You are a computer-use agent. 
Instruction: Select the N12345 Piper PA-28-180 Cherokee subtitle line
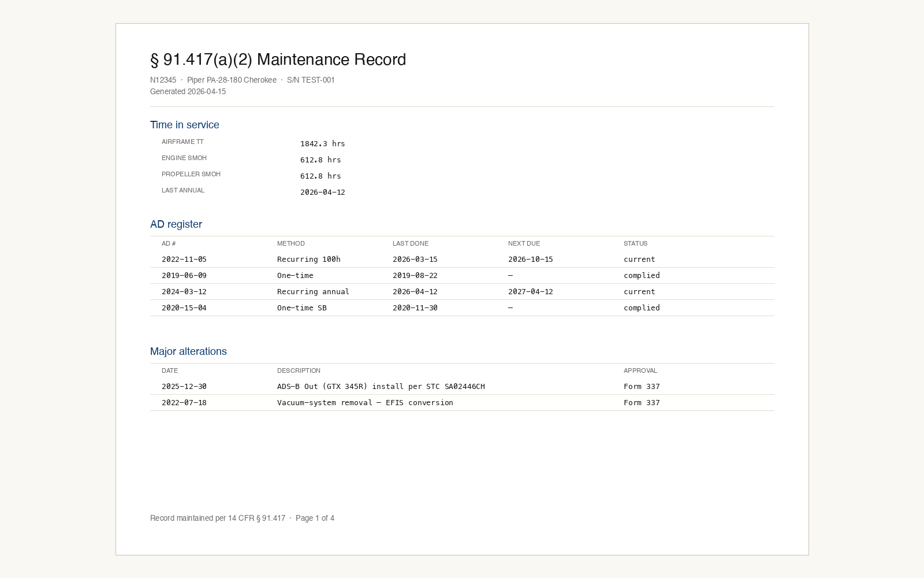(x=243, y=80)
